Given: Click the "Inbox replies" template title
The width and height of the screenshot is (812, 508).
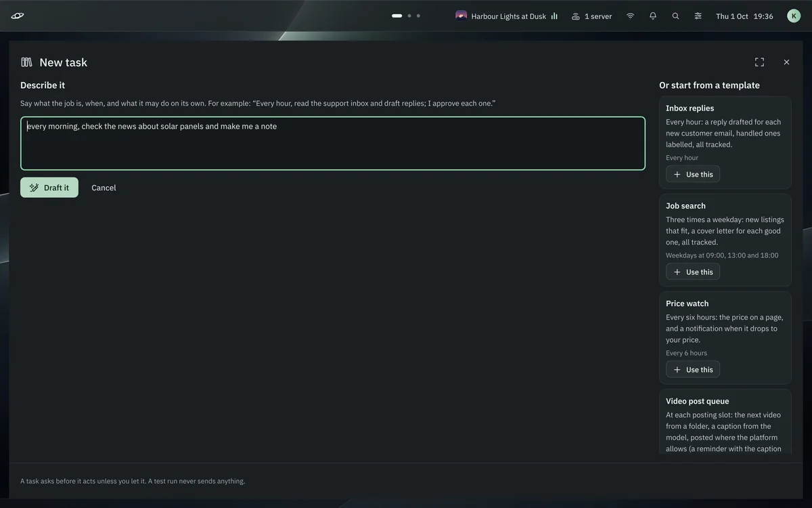Looking at the screenshot, I should click(x=690, y=108).
